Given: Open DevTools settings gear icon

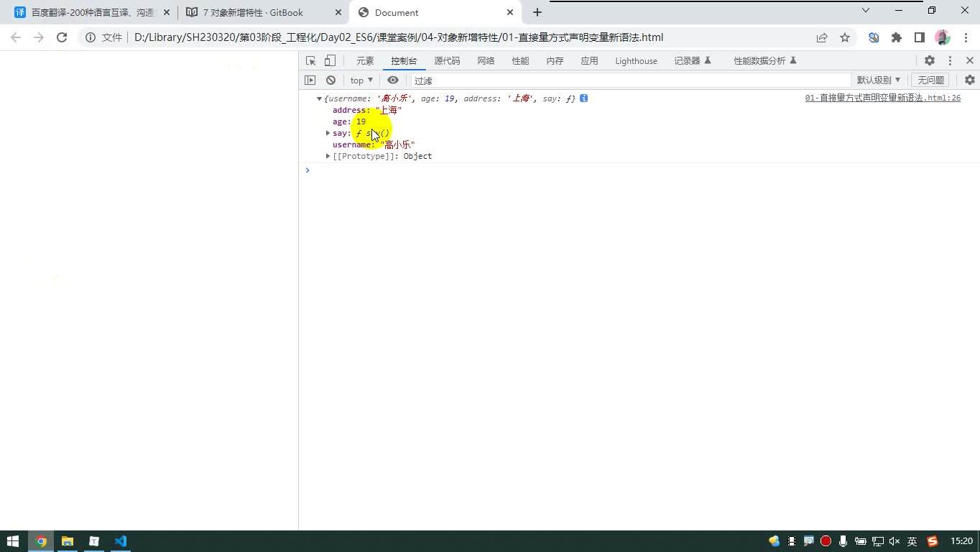Looking at the screenshot, I should click(930, 61).
